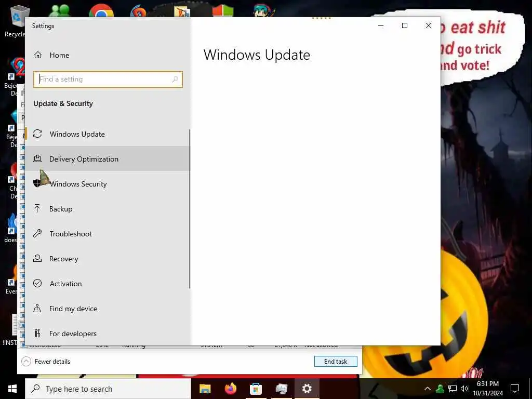Open Delivery Optimization settings

(108, 159)
